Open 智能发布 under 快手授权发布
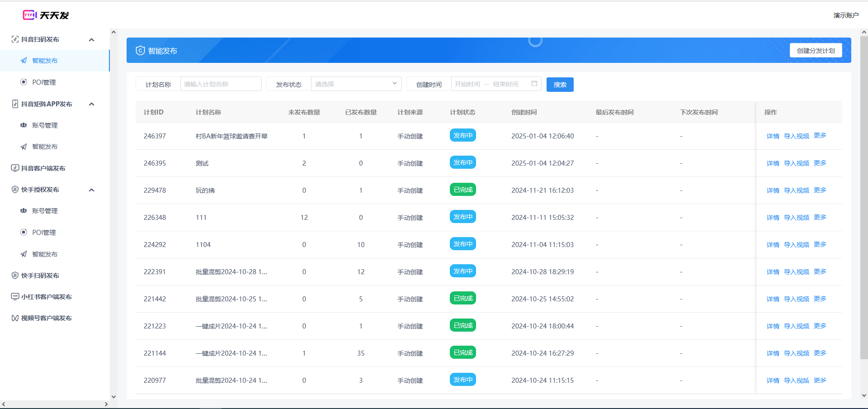This screenshot has width=868, height=409. (45, 254)
